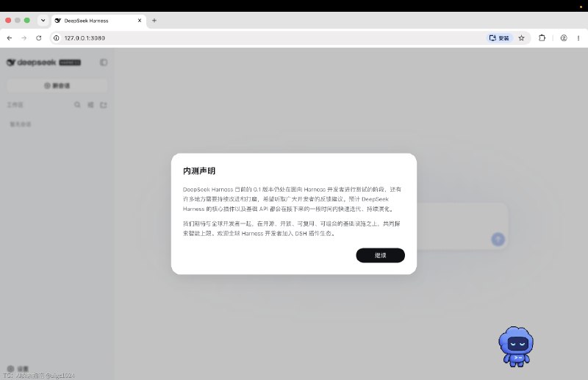Image resolution: width=588 pixels, height=380 pixels.
Task: Bookmark the page with the star icon
Action: tap(521, 38)
